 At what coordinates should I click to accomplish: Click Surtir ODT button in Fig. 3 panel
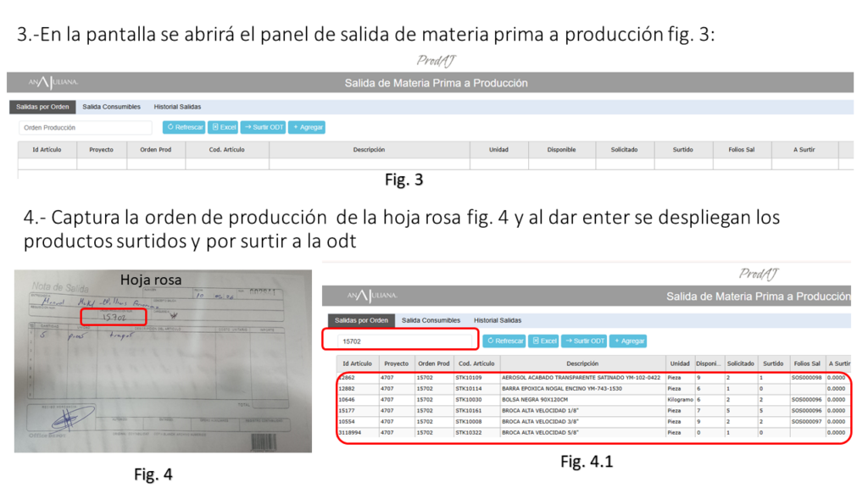tap(263, 127)
